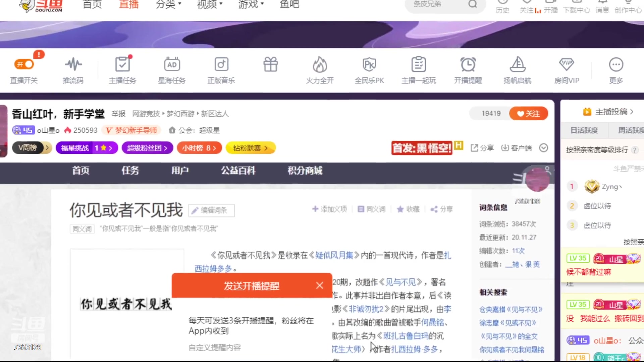Viewport: 644px width, 362px height.
Task: Open 火力全开 flame icon
Action: 320,64
